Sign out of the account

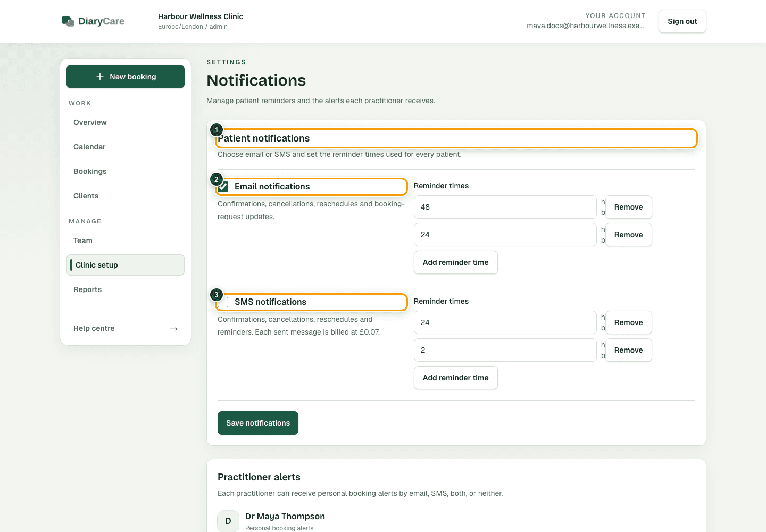(x=682, y=21)
